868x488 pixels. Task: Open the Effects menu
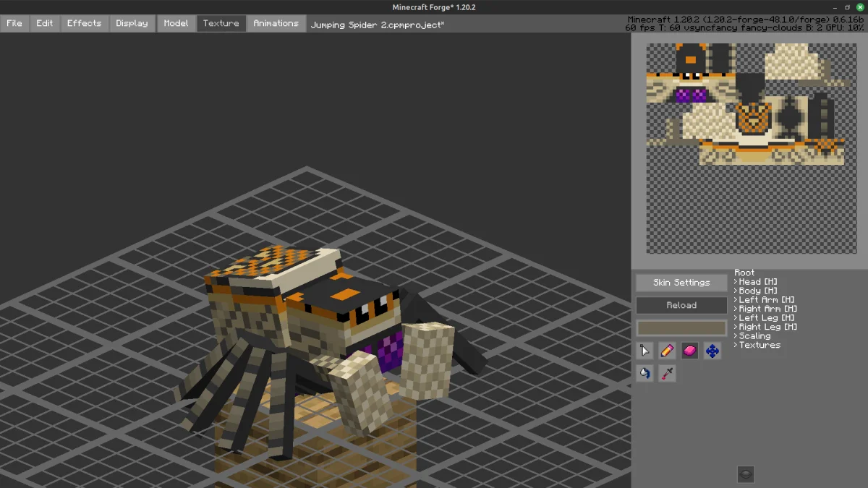coord(85,23)
